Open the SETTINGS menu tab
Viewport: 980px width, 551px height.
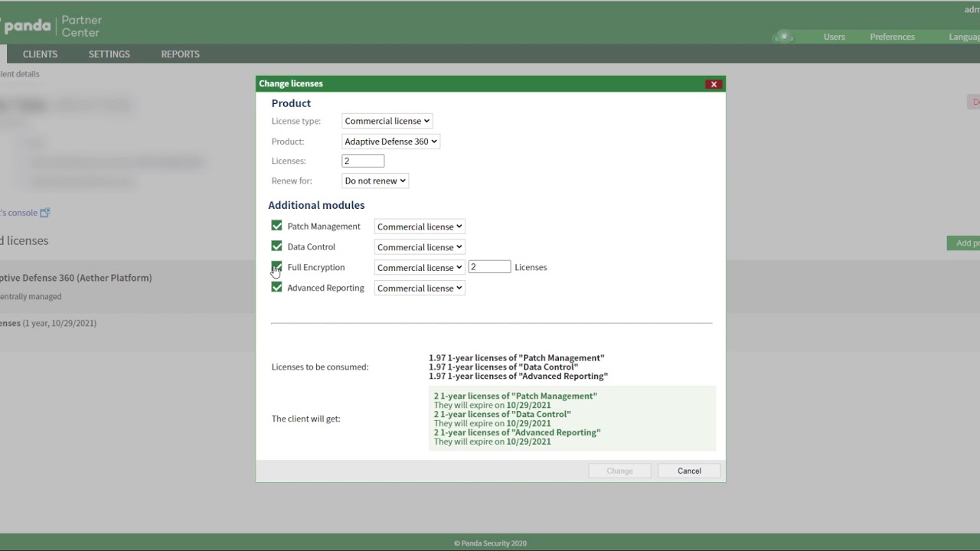pyautogui.click(x=109, y=54)
